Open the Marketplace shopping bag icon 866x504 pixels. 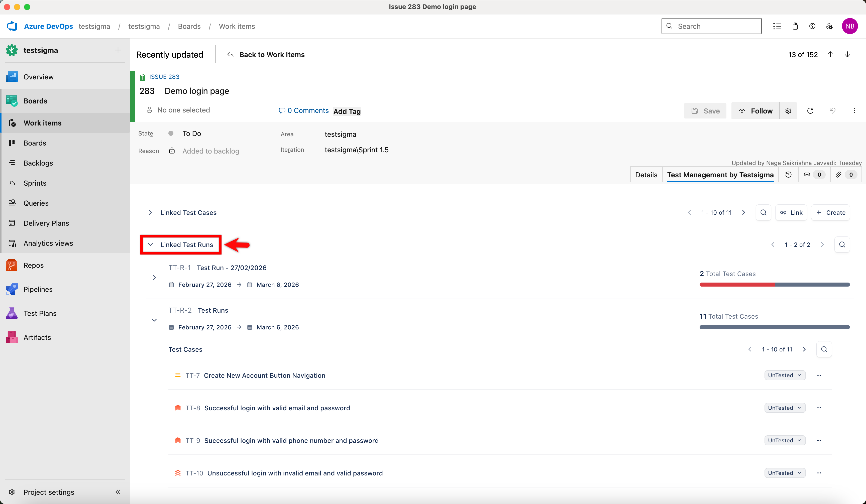[795, 26]
